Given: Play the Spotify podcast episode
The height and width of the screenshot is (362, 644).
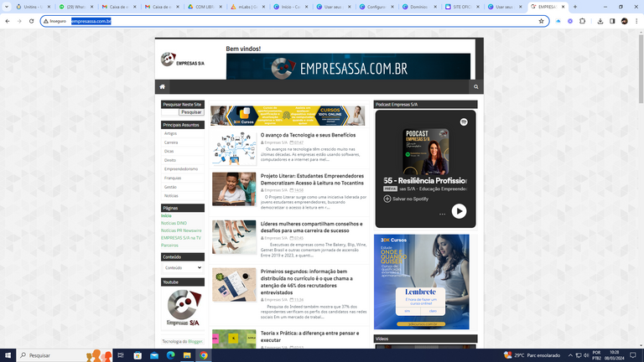Looking at the screenshot, I should pos(459,211).
